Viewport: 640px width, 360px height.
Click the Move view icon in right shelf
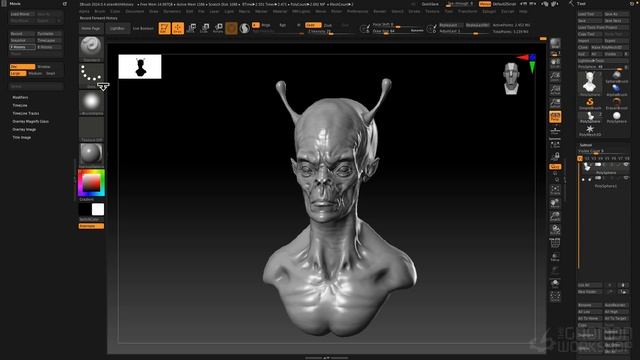tap(555, 203)
